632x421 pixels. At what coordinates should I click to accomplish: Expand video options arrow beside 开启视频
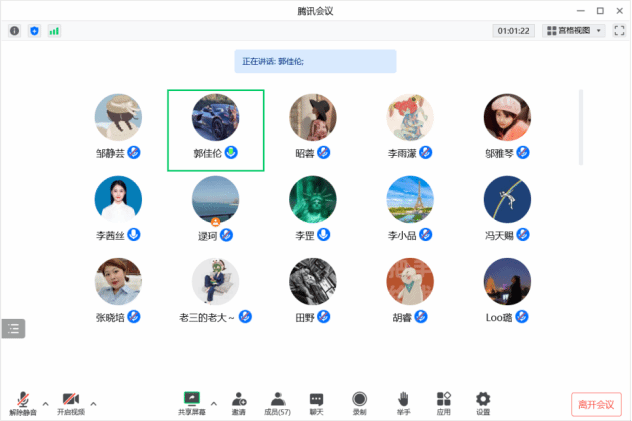click(x=93, y=403)
